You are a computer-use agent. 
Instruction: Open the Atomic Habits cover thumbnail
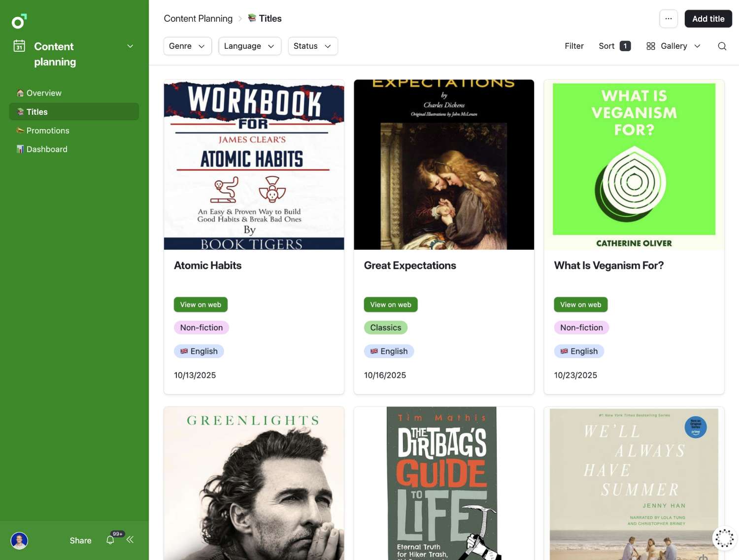click(254, 165)
